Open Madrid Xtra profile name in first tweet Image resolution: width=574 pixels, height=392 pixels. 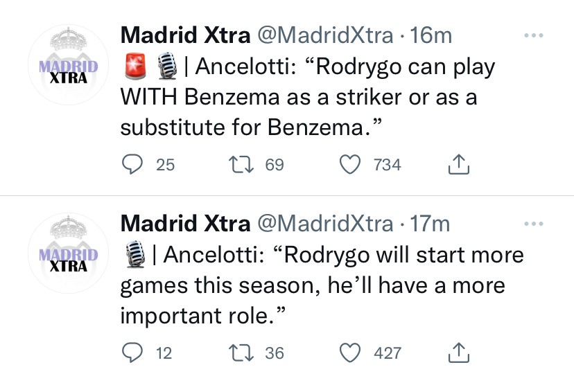(185, 35)
